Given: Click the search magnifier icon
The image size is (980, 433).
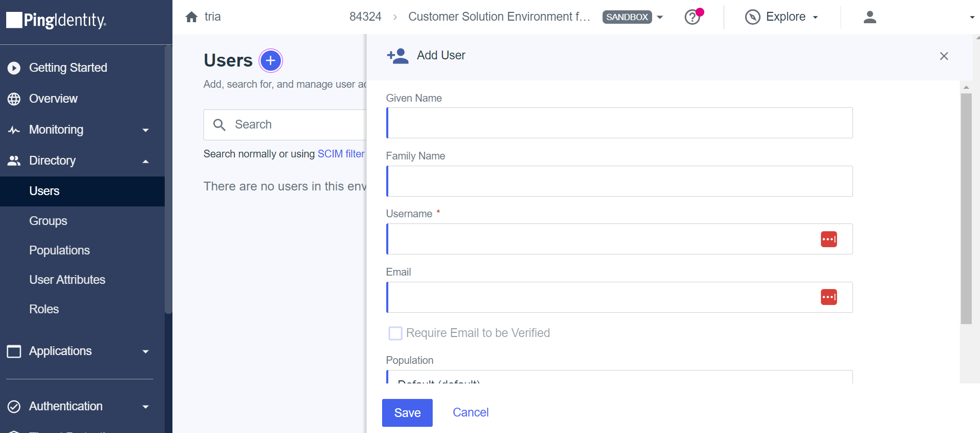Looking at the screenshot, I should coord(219,125).
